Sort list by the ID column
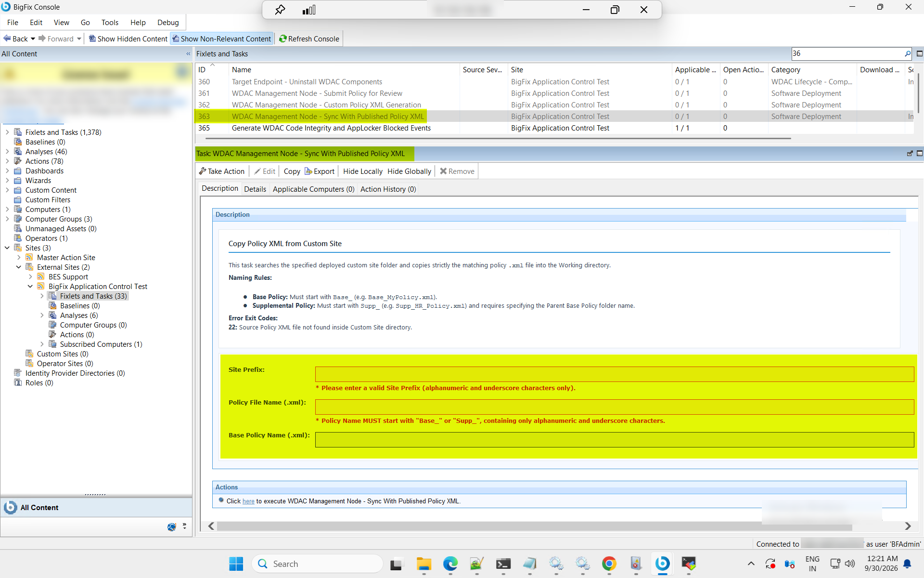Screen dimensions: 924x578 (202, 69)
